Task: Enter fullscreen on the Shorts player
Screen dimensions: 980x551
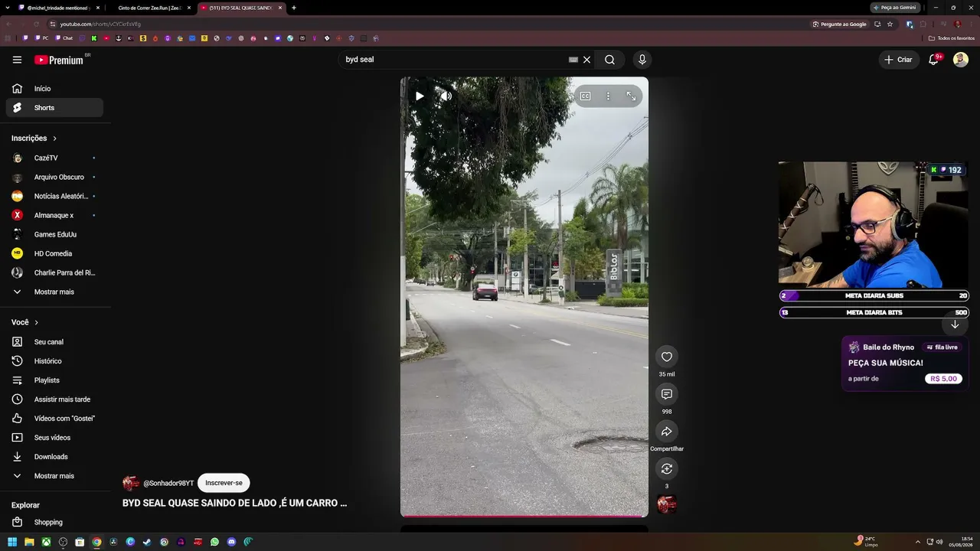Action: (x=631, y=96)
